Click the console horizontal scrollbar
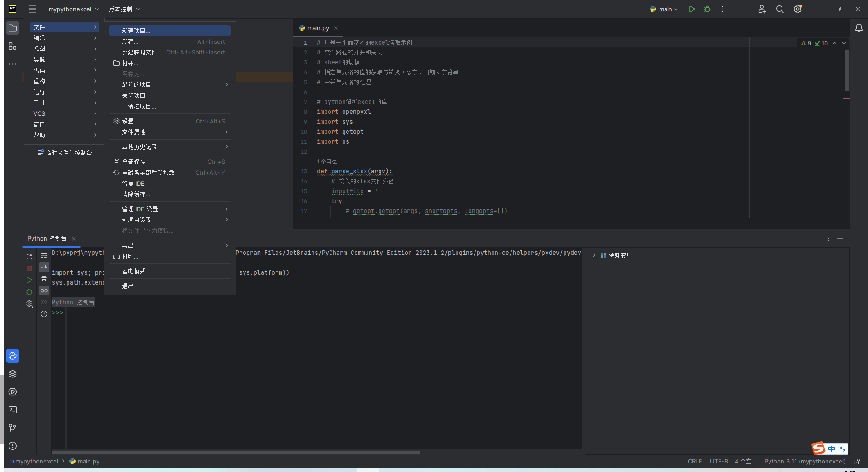 tap(236, 452)
